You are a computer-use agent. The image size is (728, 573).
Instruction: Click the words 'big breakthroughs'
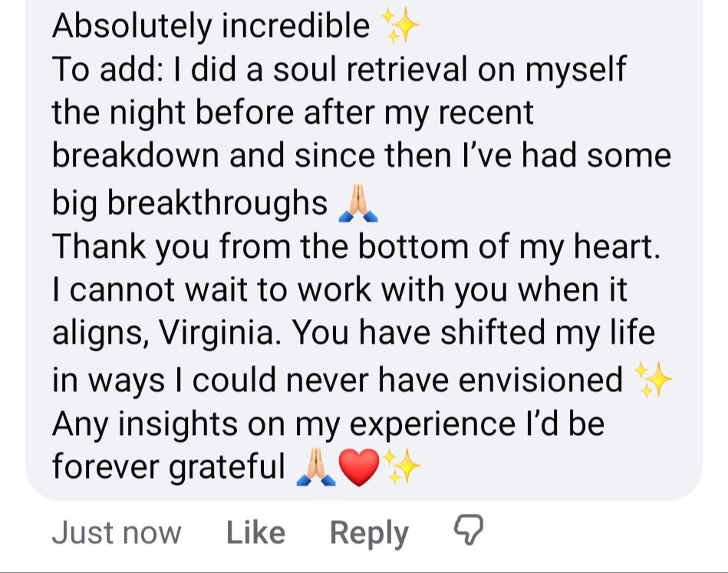[x=189, y=203]
